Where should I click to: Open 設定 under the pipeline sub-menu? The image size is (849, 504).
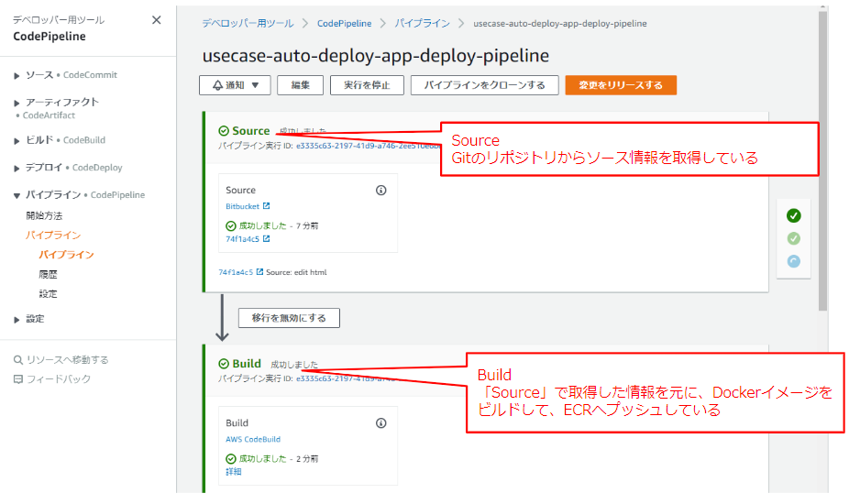point(49,294)
